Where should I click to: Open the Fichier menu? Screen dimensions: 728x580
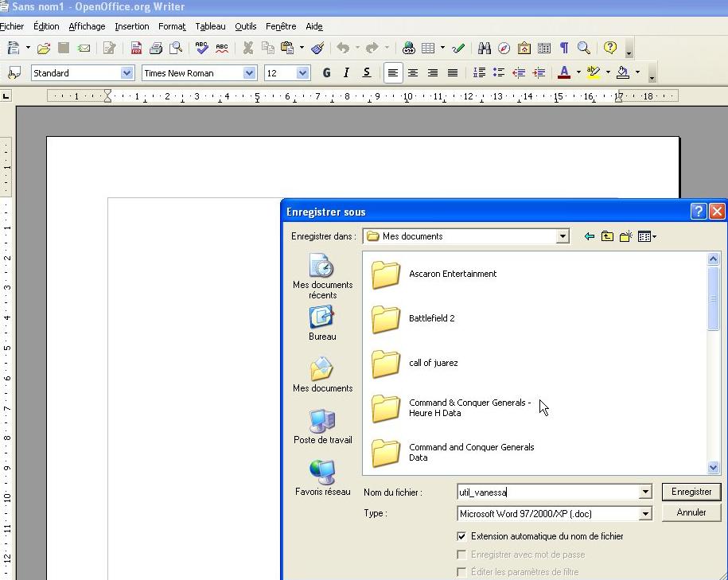pos(11,26)
